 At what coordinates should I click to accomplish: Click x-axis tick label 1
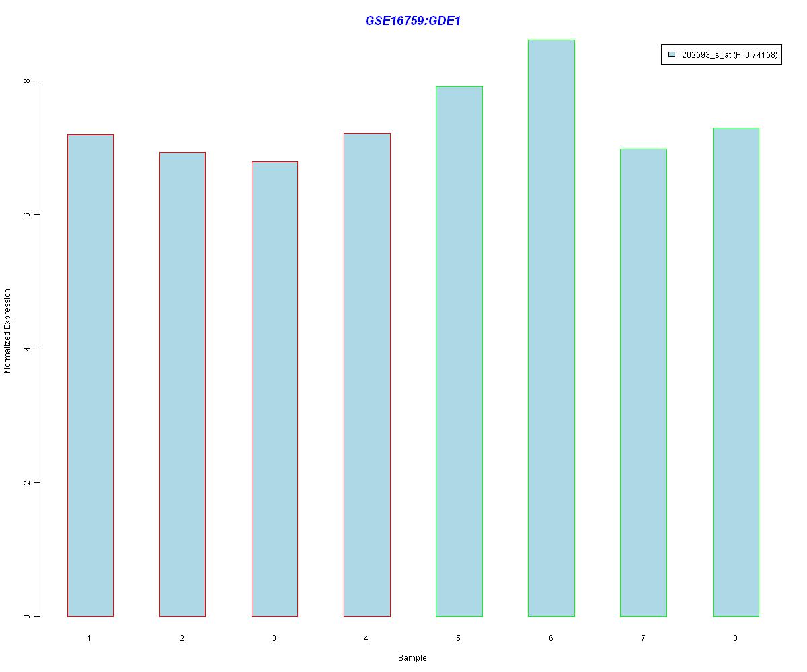89,638
